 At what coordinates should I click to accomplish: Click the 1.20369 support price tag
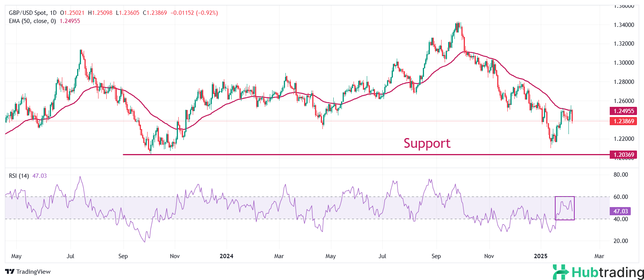pos(623,155)
